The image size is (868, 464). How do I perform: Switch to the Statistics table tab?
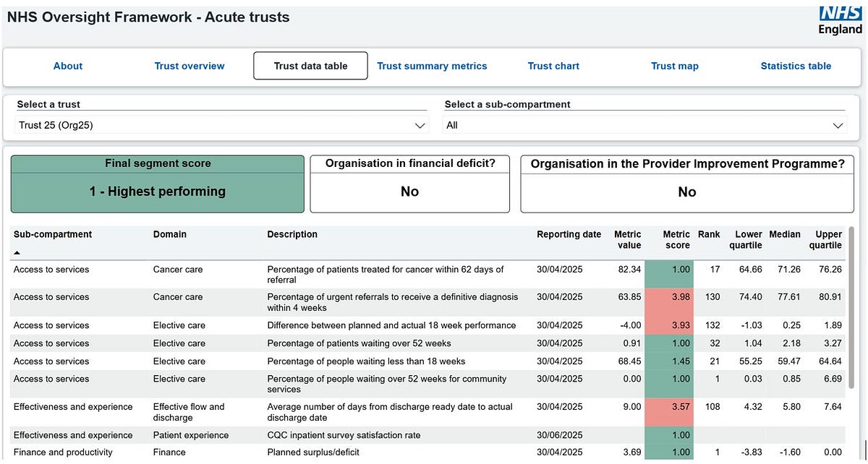[x=796, y=66]
